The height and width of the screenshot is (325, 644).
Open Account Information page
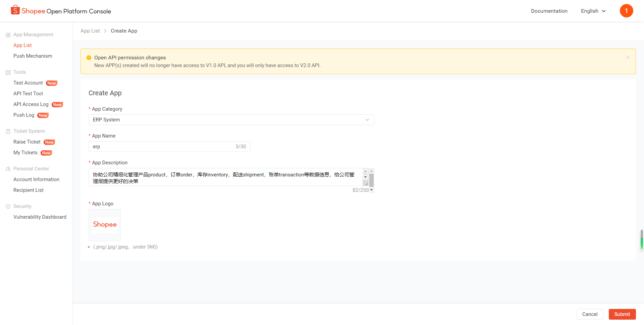pos(36,179)
